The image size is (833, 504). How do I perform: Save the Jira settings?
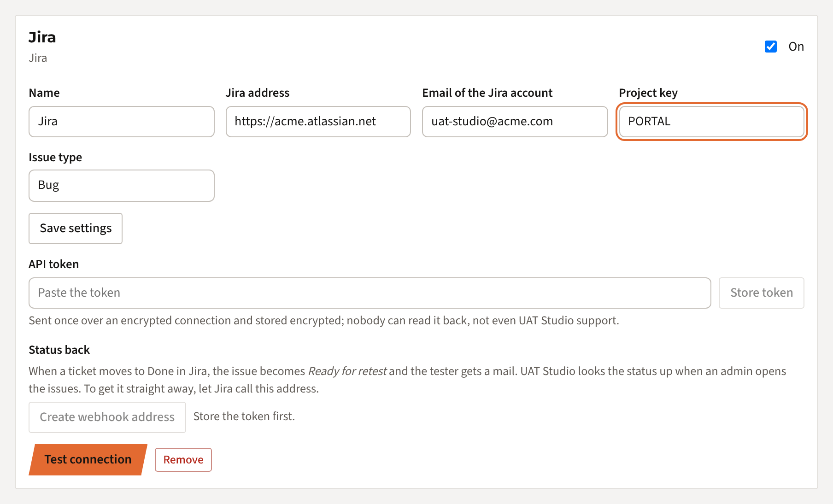tap(76, 229)
